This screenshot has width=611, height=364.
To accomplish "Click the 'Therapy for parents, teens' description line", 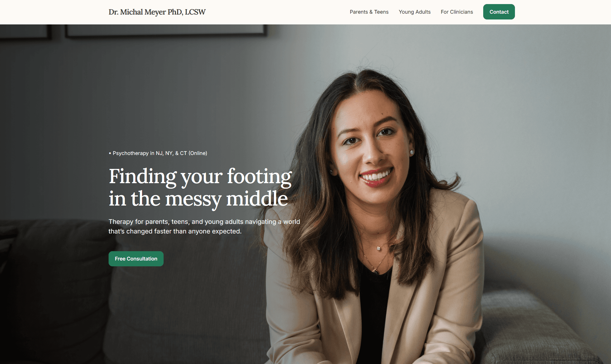I will 204,222.
